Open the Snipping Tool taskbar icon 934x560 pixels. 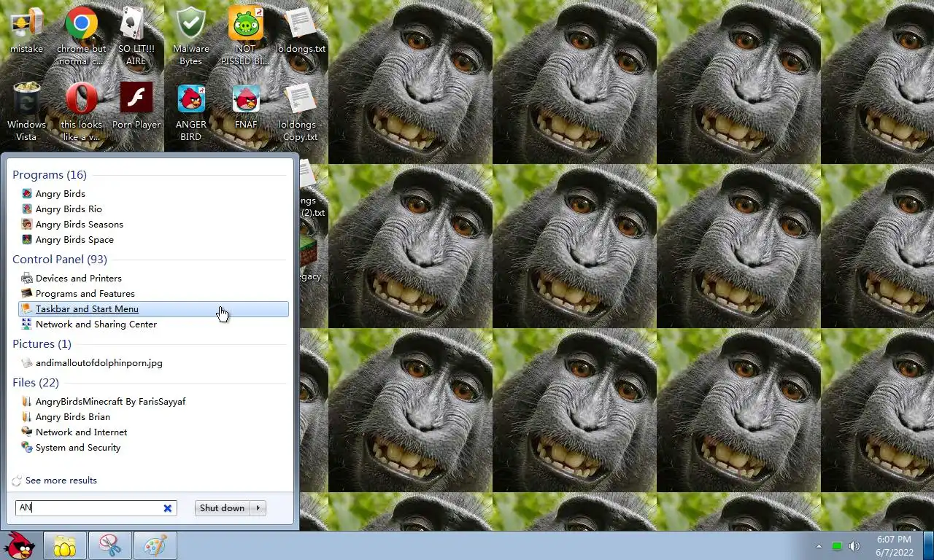[x=110, y=545]
